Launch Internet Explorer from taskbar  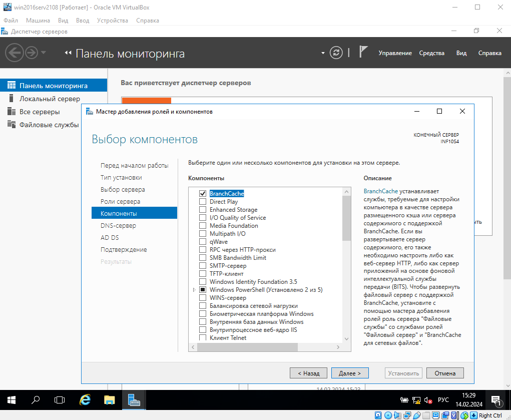click(x=85, y=400)
